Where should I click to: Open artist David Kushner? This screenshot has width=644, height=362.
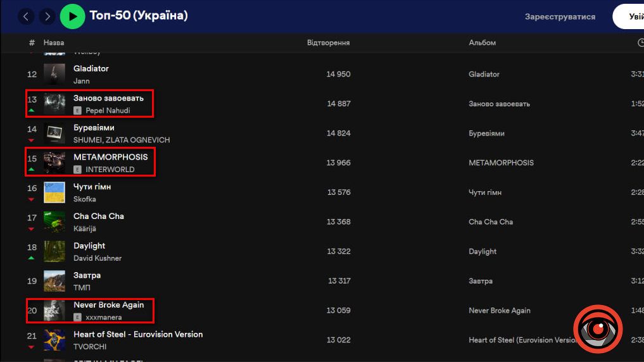(x=98, y=258)
